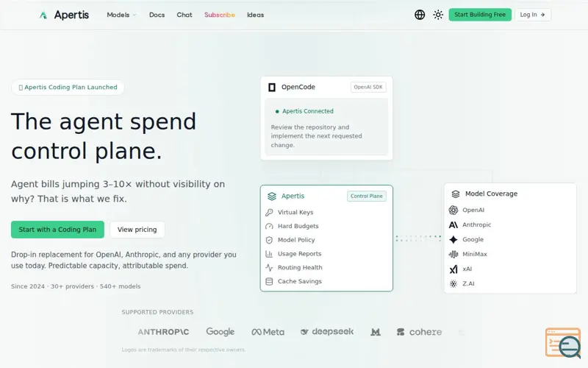The width and height of the screenshot is (588, 368).
Task: Click Start with a Coding Plan
Action: [57, 230]
